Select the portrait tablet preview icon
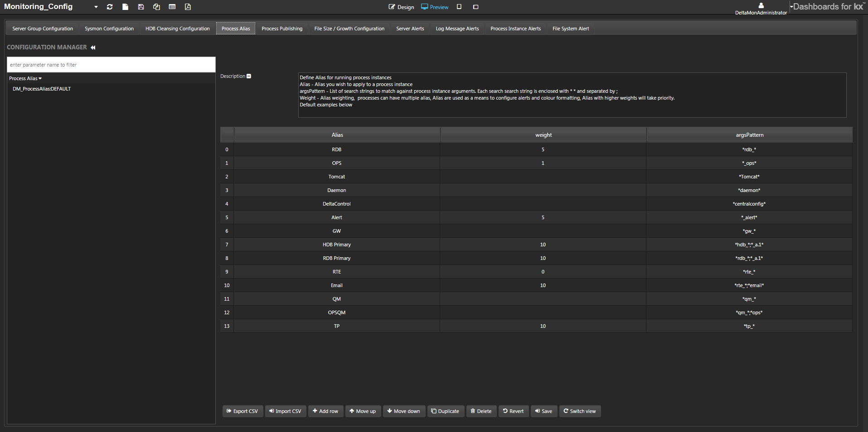Screen dimensions: 868x432 click(459, 7)
